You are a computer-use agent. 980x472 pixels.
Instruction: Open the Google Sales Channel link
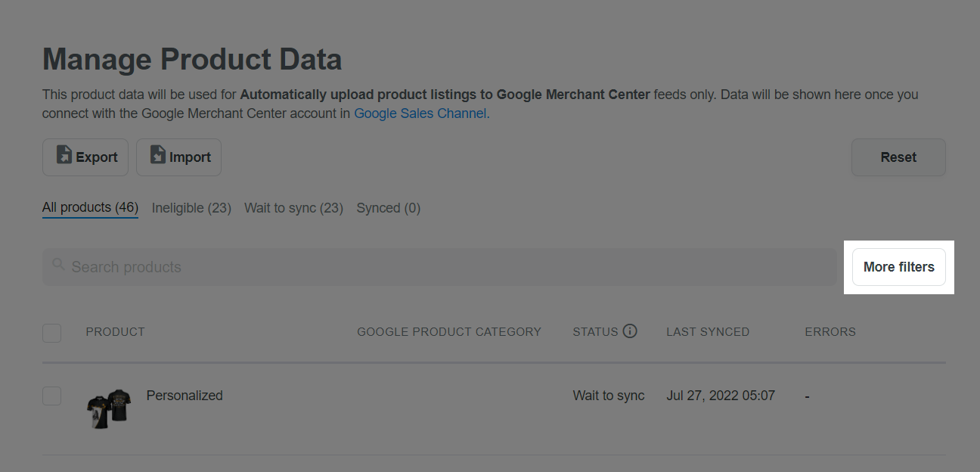[420, 114]
